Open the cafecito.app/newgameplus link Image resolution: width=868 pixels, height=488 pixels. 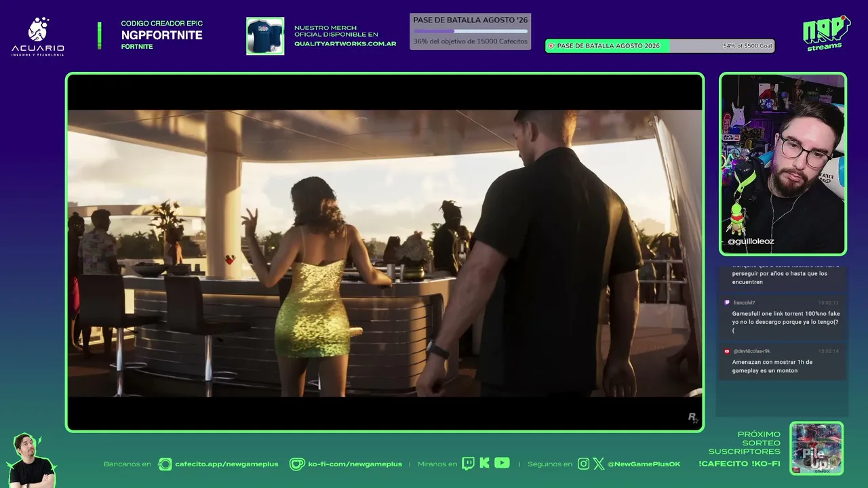(226, 464)
